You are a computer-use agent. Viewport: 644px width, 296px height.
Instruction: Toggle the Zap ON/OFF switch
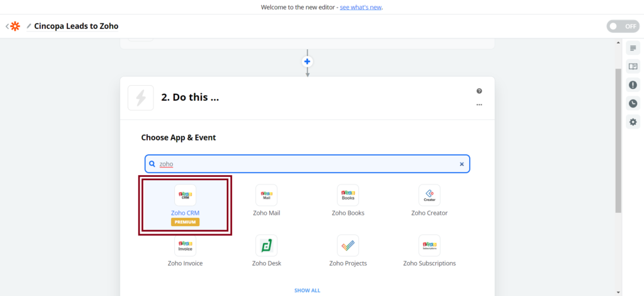point(622,26)
